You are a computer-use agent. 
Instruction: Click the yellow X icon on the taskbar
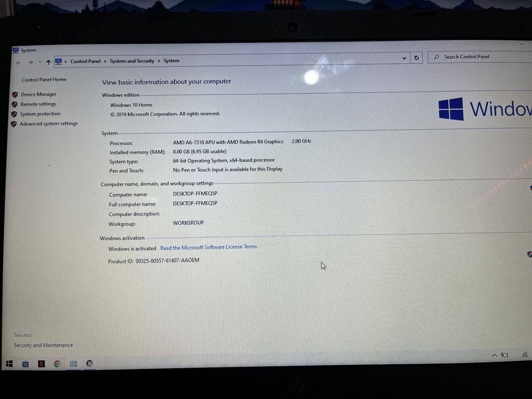pos(90,364)
